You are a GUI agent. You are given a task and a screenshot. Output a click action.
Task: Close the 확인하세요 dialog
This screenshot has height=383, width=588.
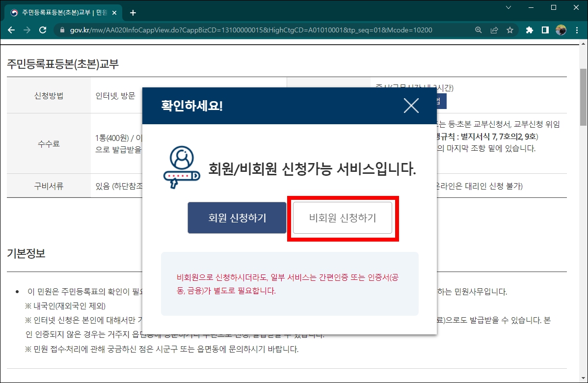click(x=411, y=106)
